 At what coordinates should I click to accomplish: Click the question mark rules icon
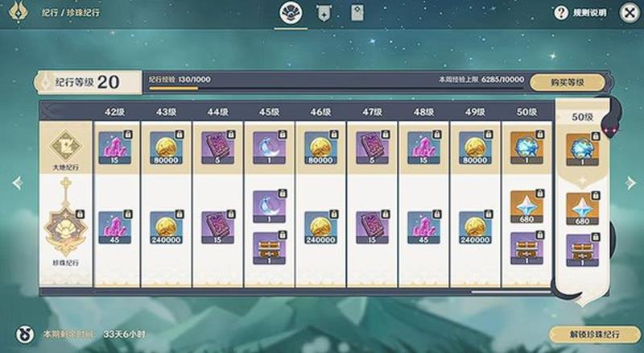pyautogui.click(x=560, y=13)
